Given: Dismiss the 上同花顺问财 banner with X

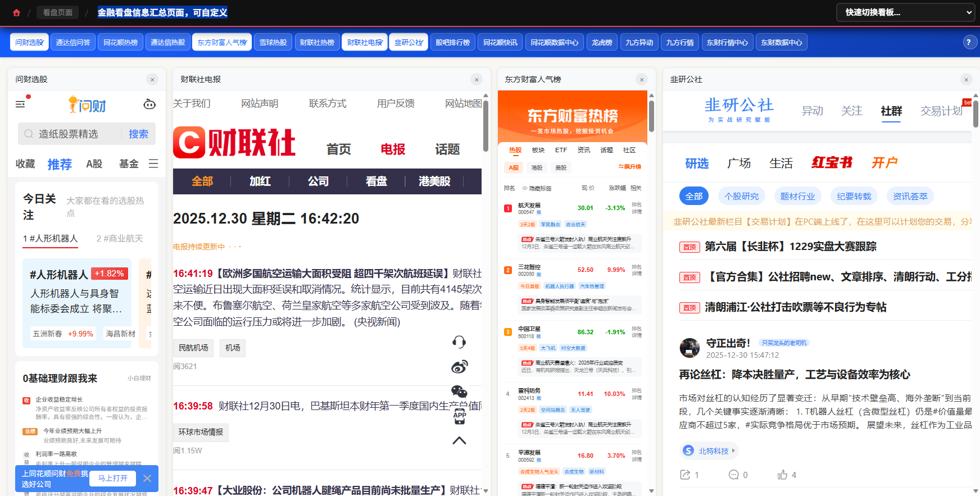Looking at the screenshot, I should (x=147, y=479).
